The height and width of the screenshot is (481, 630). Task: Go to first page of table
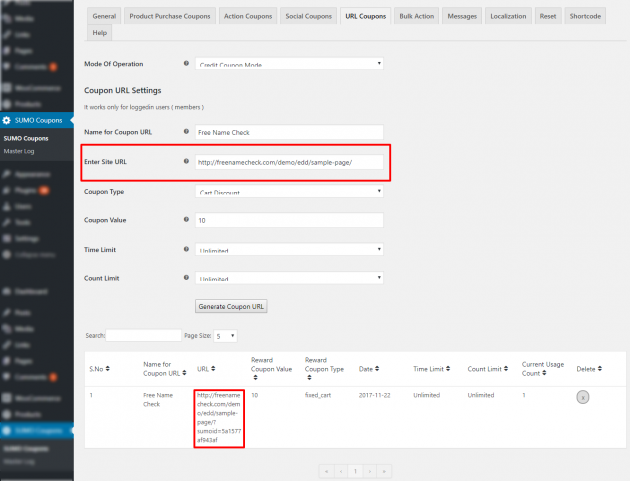326,471
